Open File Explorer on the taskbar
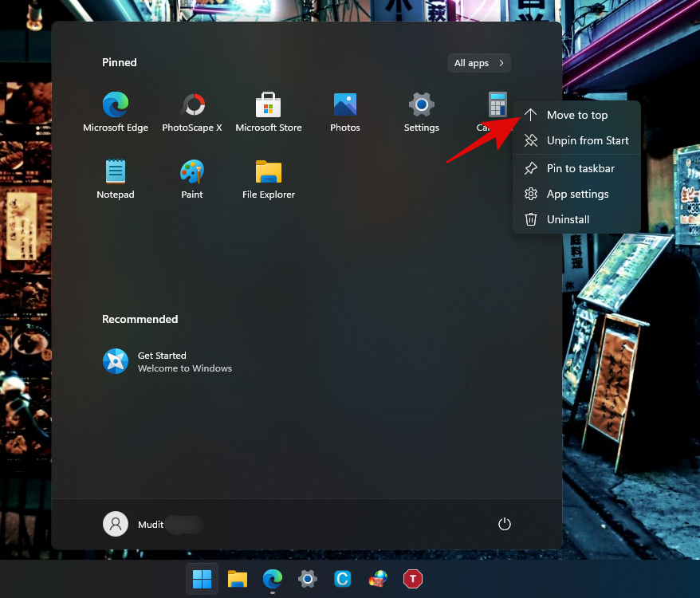Image resolution: width=700 pixels, height=598 pixels. [237, 579]
